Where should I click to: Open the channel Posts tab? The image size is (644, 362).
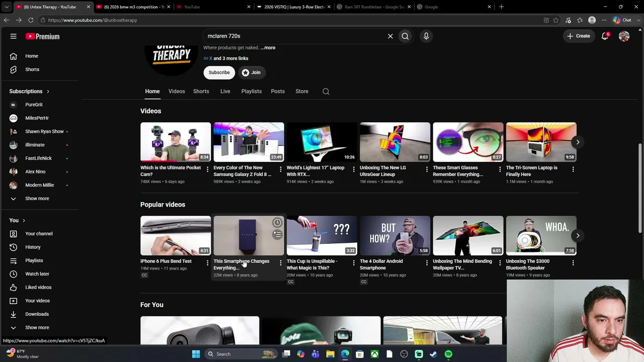tap(278, 92)
